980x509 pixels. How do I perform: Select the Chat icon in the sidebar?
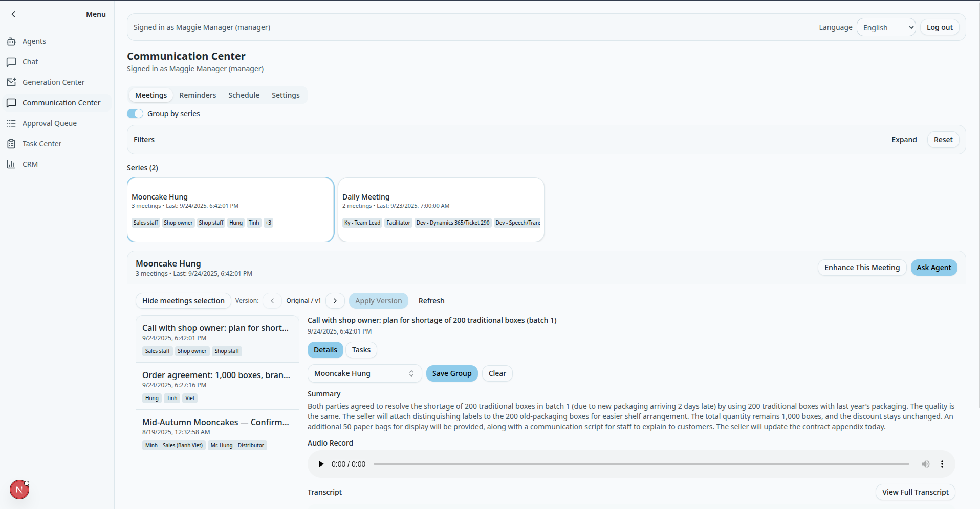[11, 61]
